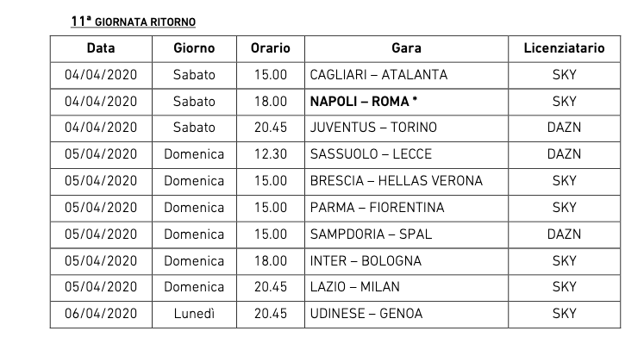Click the LAZIO – MILAN match cell

click(x=357, y=286)
